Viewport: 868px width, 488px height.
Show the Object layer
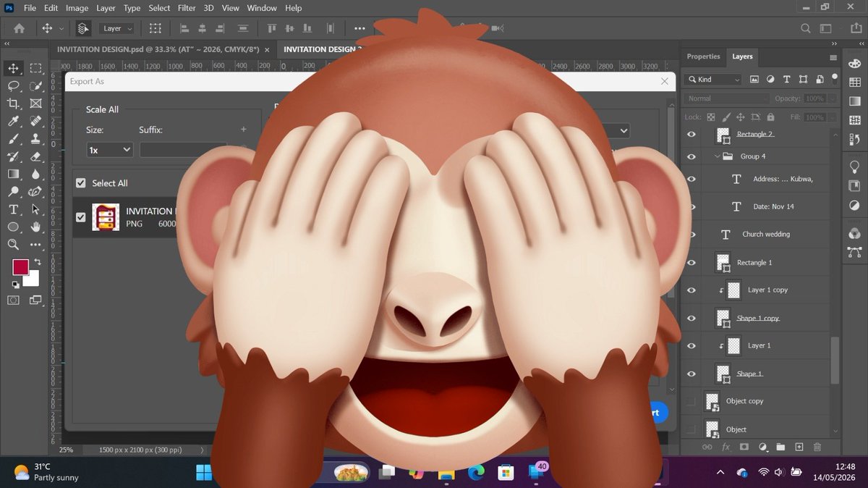point(692,429)
